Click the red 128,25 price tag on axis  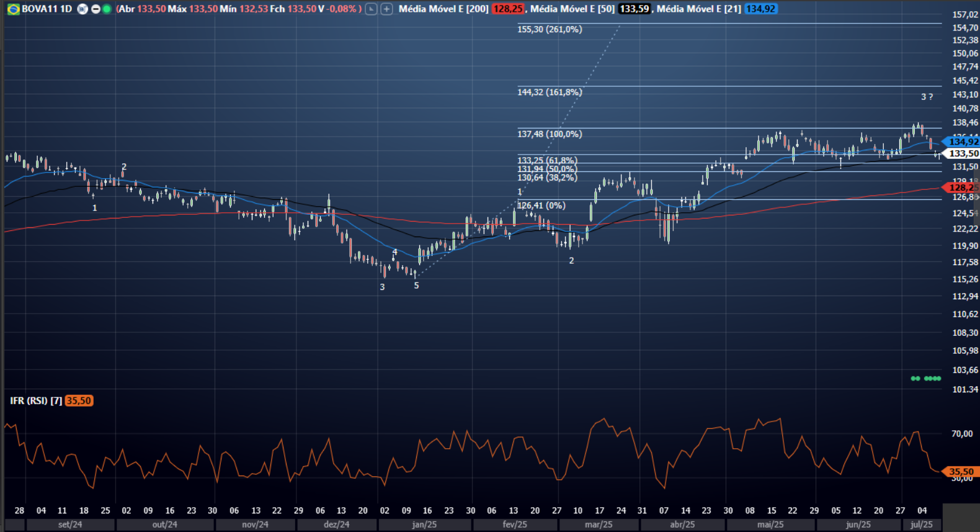point(962,187)
